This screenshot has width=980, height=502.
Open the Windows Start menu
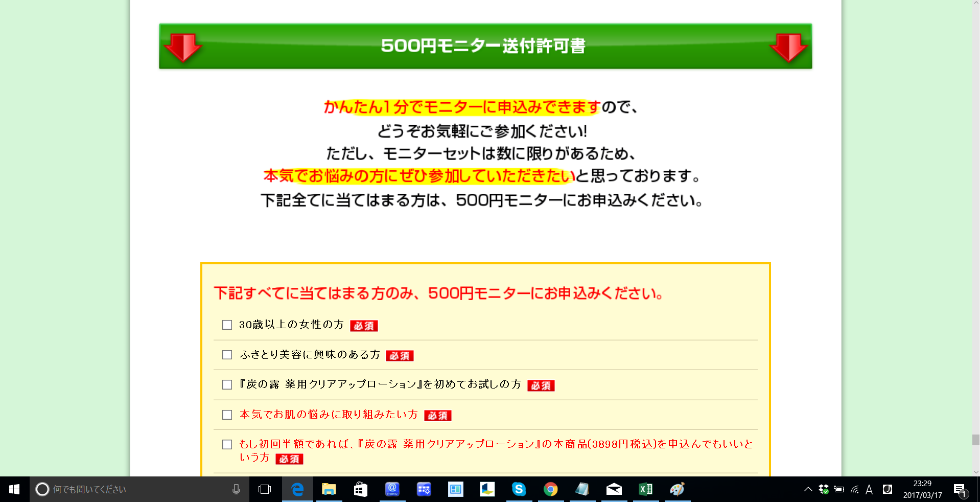click(x=14, y=489)
